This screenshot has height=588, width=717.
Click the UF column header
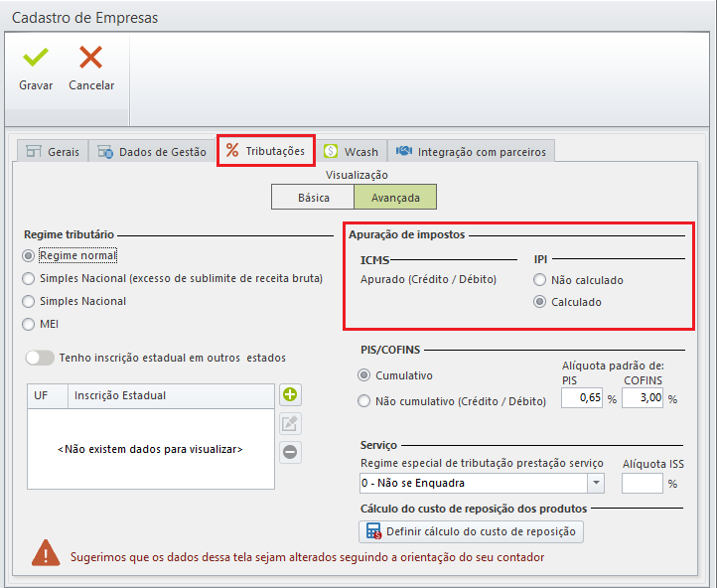pos(48,396)
